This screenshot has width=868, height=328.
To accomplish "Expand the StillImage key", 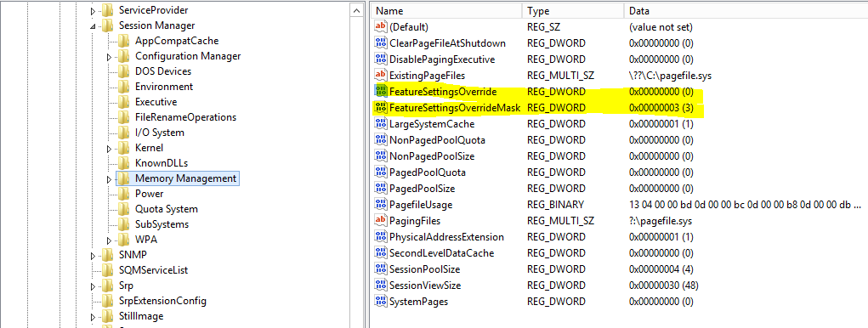I will 93,316.
